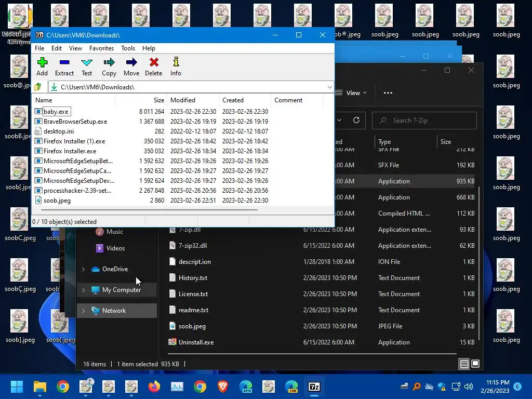Screen dimensions: 532x399
Task: Sort by Type column in File Explorer
Action: tap(405, 142)
